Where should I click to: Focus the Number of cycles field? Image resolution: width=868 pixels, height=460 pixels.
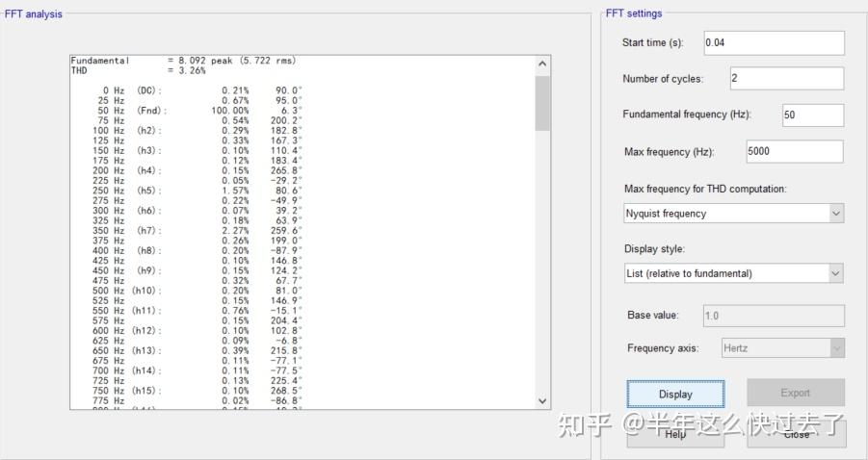tap(787, 79)
